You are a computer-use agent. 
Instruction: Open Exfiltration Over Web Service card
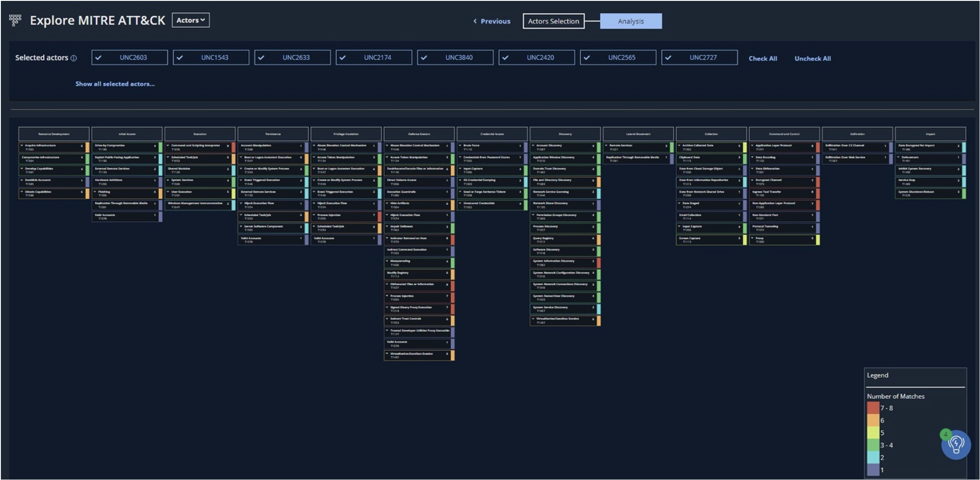tap(857, 159)
